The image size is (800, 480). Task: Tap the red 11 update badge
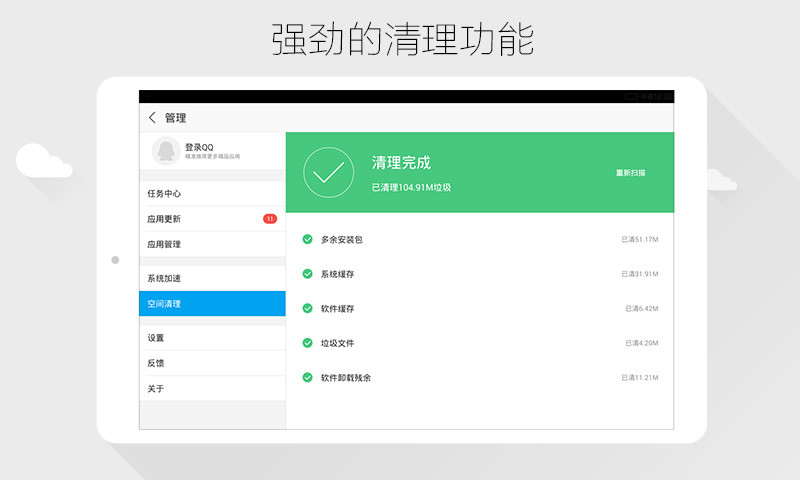[x=270, y=219]
